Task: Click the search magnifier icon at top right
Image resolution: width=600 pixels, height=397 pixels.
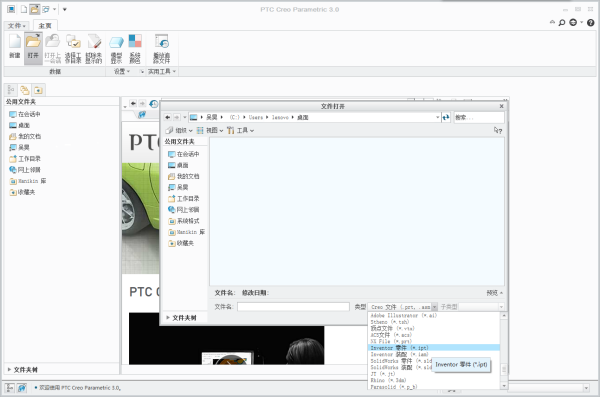Action: point(562,23)
